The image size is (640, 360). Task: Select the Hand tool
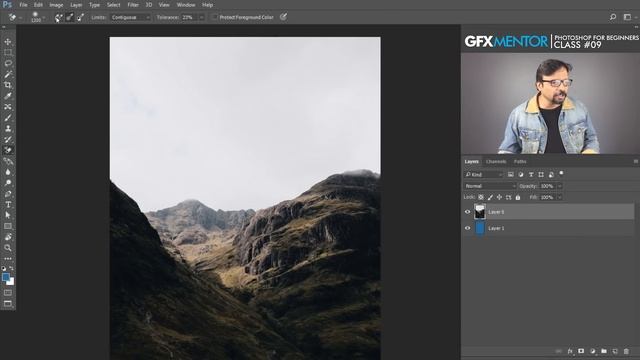[8, 237]
